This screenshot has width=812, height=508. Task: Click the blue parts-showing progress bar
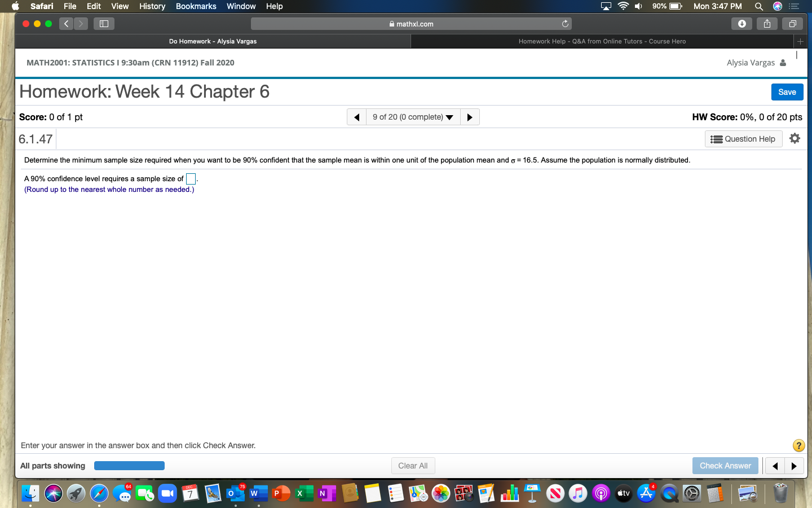[129, 466]
